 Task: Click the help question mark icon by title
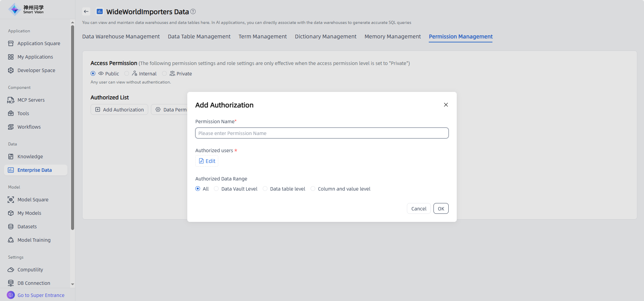193,11
